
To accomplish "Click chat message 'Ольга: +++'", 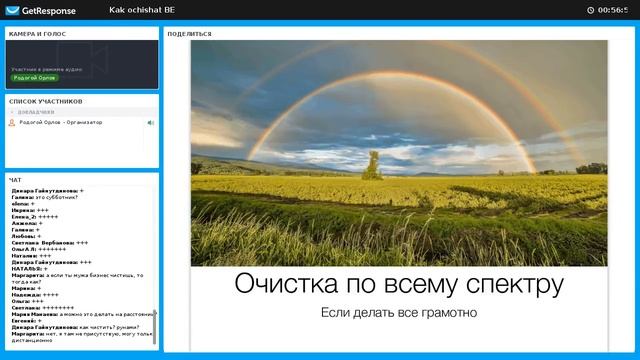I will click(x=27, y=302).
